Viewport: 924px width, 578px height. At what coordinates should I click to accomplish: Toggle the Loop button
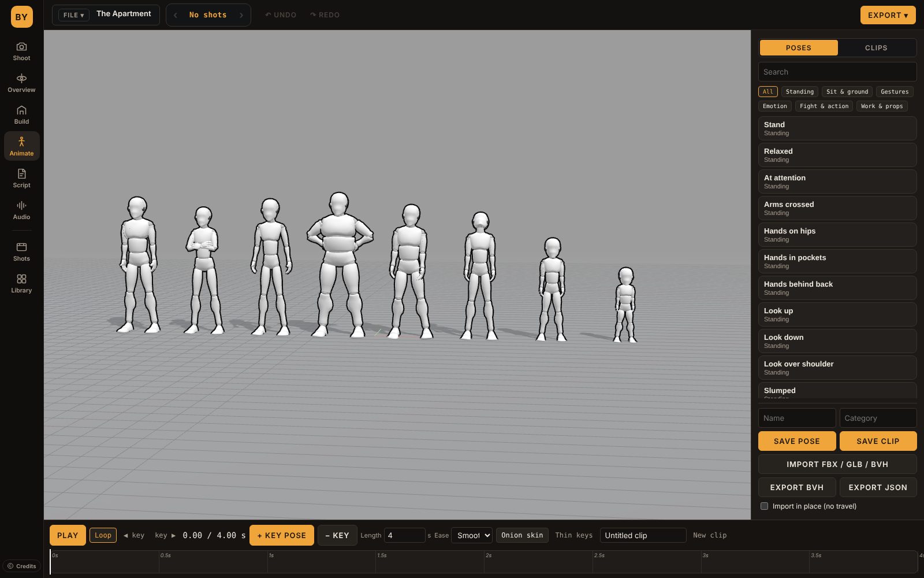(103, 535)
